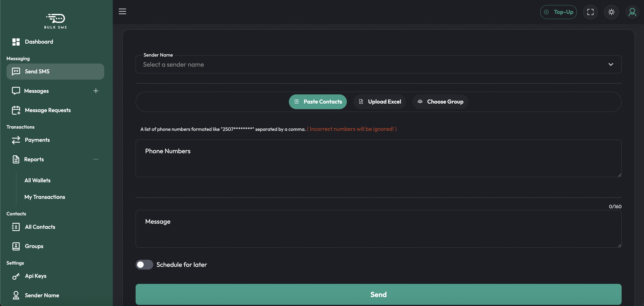
Task: Go to the Payments page
Action: (x=37, y=140)
